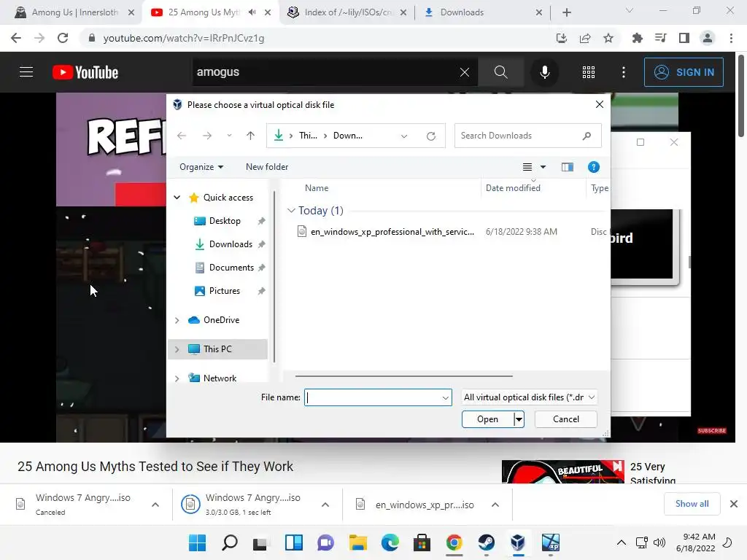Screen dimensions: 747x560
Task: Click the dialog Back navigation arrow
Action: [x=182, y=136]
